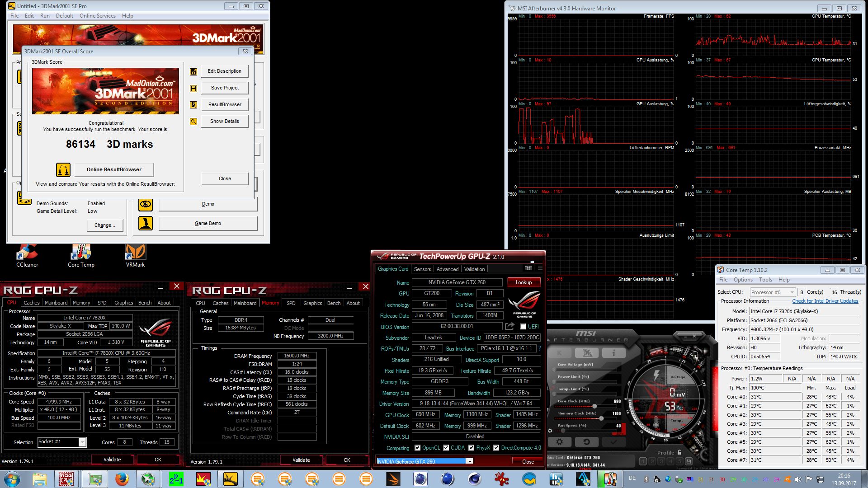
Task: Open MSI Afterburner settings gear button
Action: [560, 442]
